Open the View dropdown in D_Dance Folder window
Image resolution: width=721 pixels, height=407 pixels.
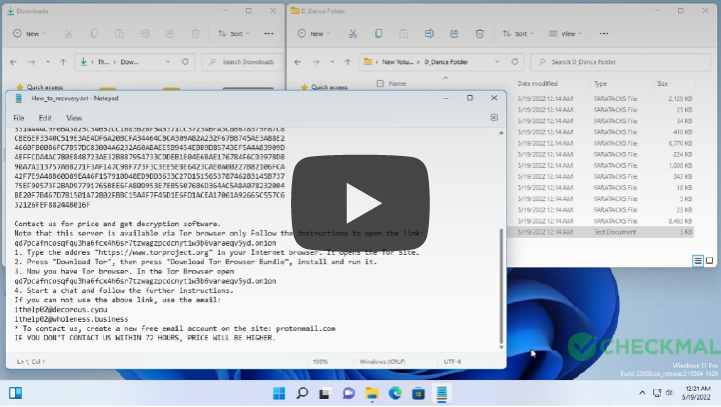pos(565,34)
